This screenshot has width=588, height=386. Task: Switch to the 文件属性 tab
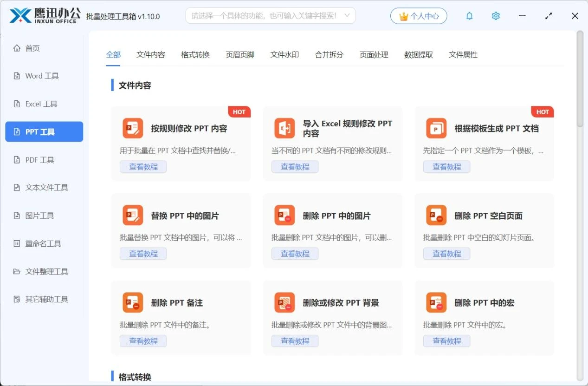(463, 54)
